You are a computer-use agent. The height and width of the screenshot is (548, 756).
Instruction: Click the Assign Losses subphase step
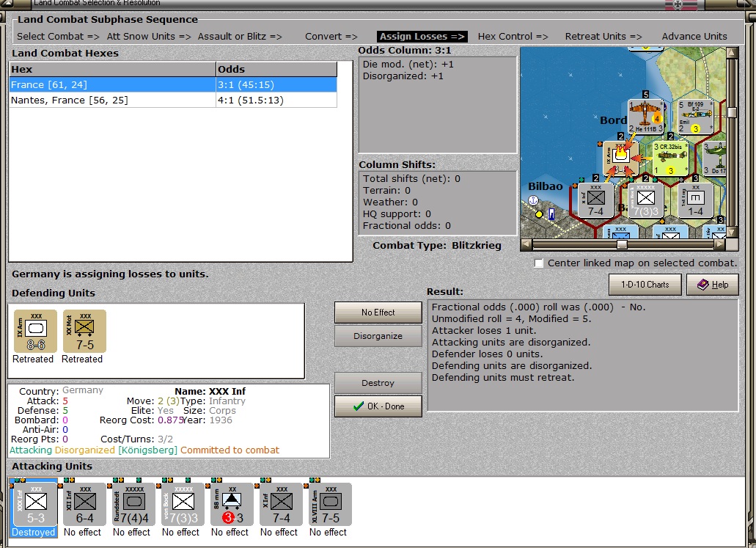click(x=422, y=36)
